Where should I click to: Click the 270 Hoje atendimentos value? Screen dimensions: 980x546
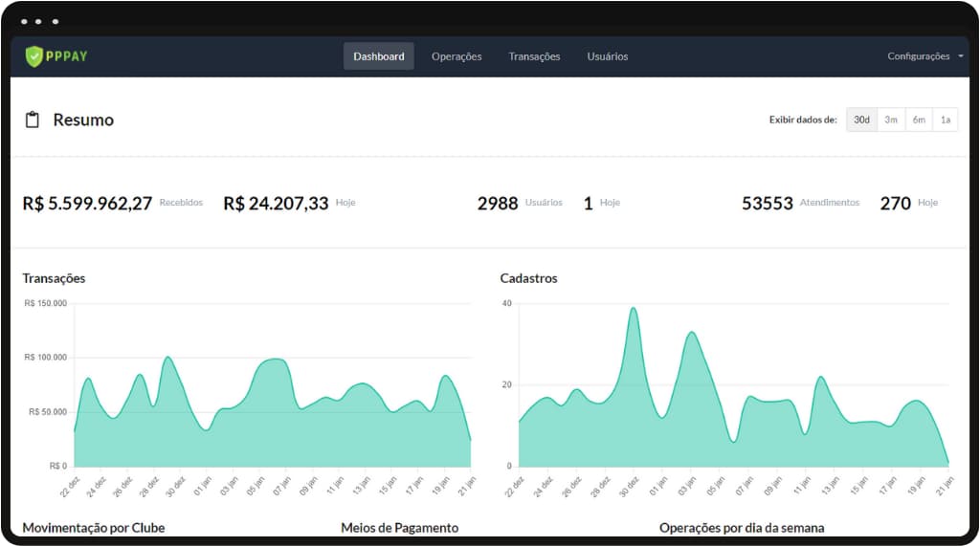tap(895, 204)
